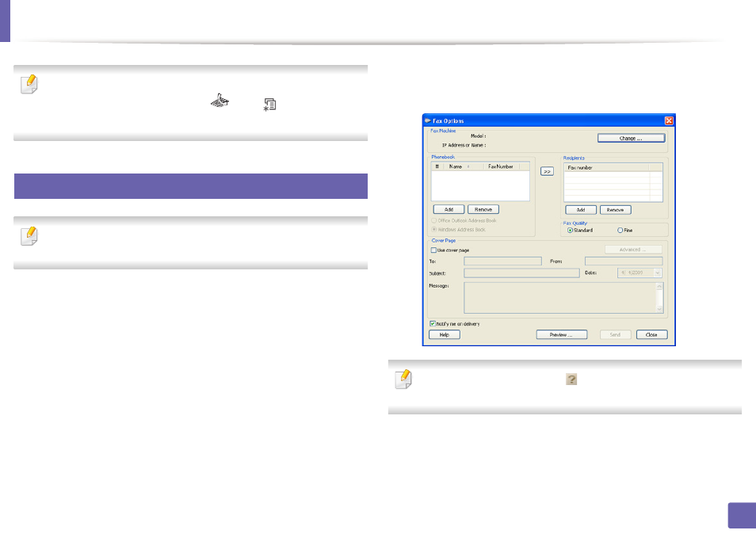Click the From: input field
The width and height of the screenshot is (756, 534).
(x=624, y=261)
